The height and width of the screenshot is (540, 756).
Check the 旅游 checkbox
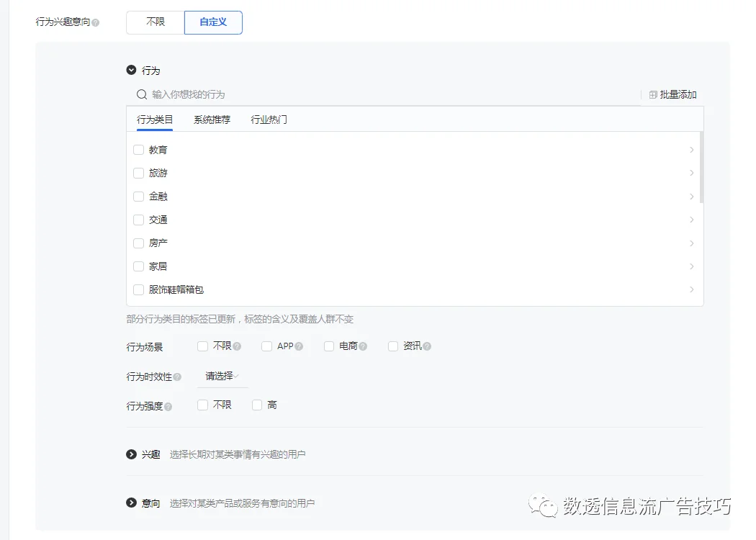138,173
